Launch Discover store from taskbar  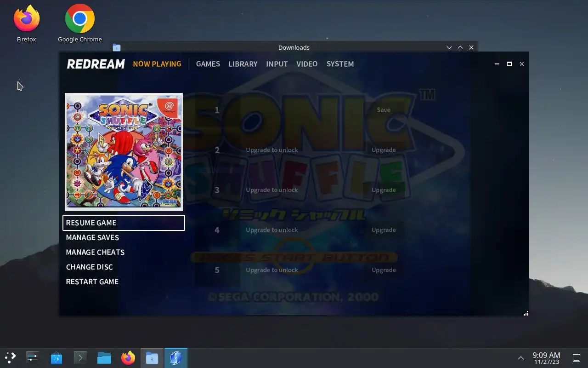point(57,358)
